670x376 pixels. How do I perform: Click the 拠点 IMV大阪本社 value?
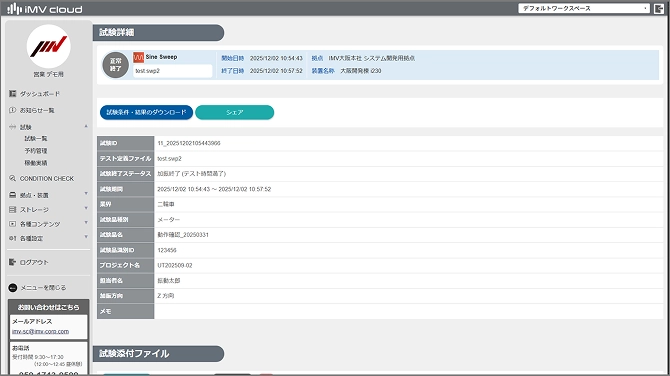click(371, 58)
